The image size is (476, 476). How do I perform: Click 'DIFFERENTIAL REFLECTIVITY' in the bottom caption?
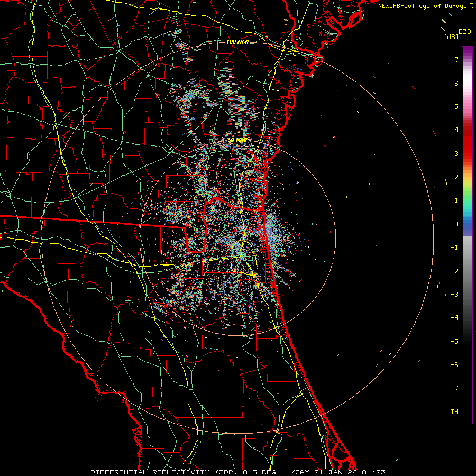150,472
